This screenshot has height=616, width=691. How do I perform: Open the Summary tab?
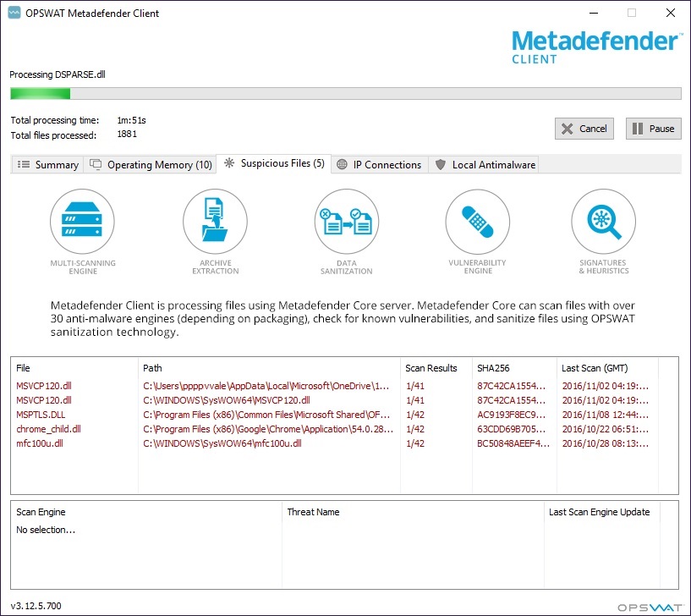pyautogui.click(x=47, y=164)
